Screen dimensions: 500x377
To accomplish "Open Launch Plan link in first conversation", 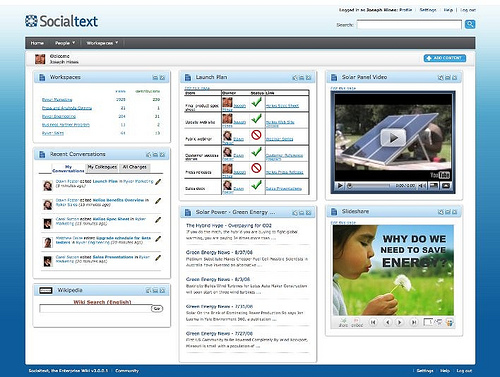I will coord(105,181).
